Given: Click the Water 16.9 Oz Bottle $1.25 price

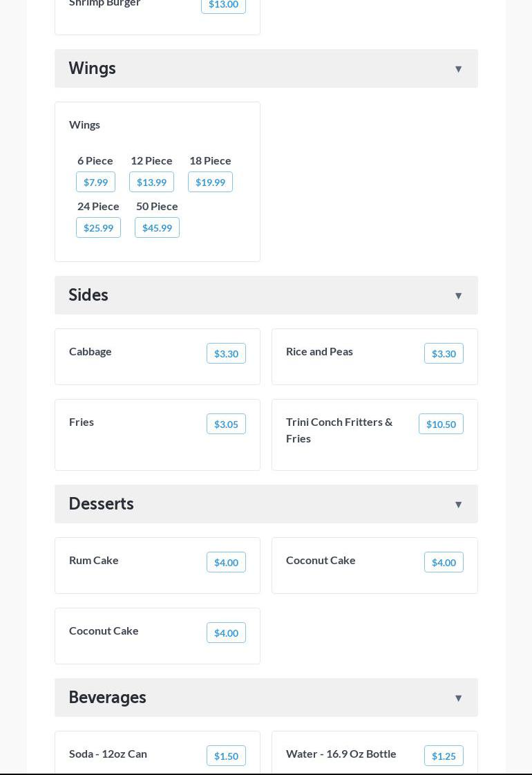Looking at the screenshot, I should point(444,756).
